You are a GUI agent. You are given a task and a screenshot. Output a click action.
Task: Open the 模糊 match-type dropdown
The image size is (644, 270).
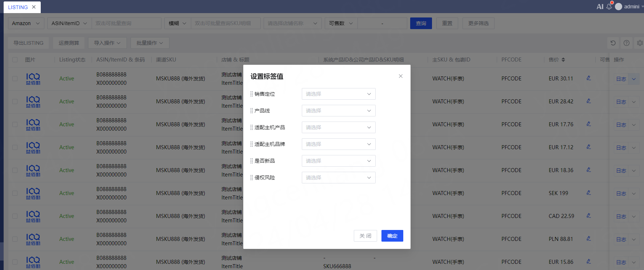pyautogui.click(x=177, y=23)
